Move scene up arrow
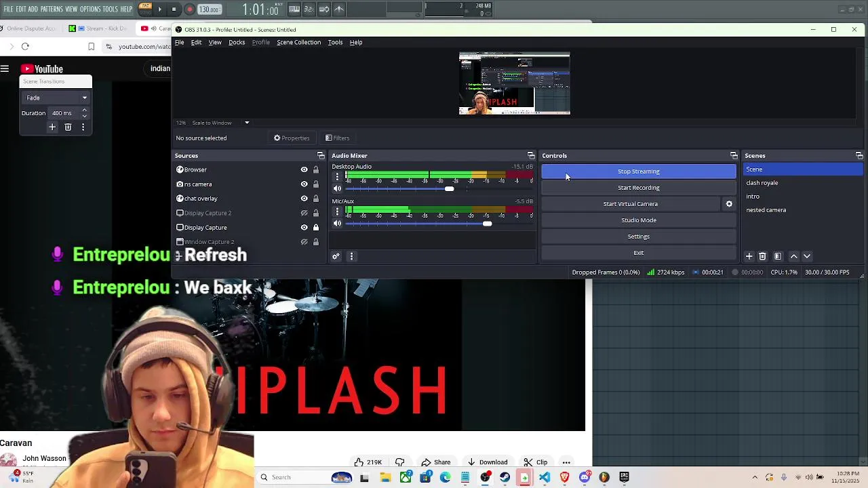Screen dimensions: 868x488 coord(794,256)
